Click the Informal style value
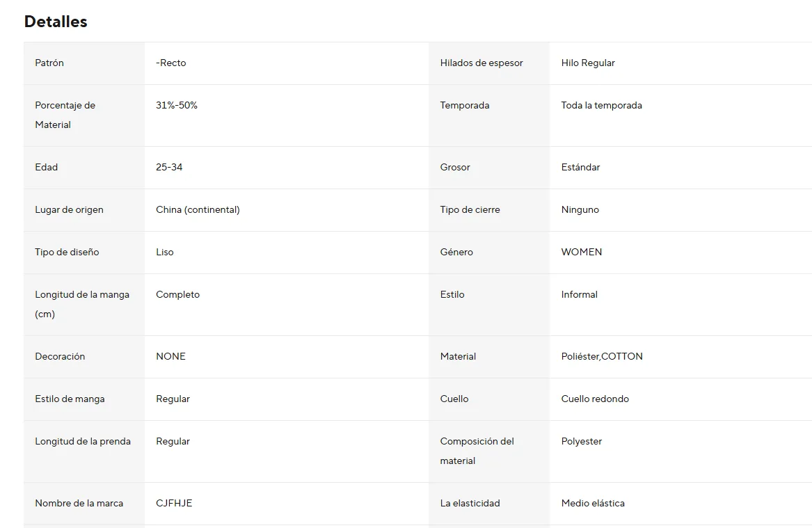Screen dimensions: 812x528 click(x=579, y=294)
